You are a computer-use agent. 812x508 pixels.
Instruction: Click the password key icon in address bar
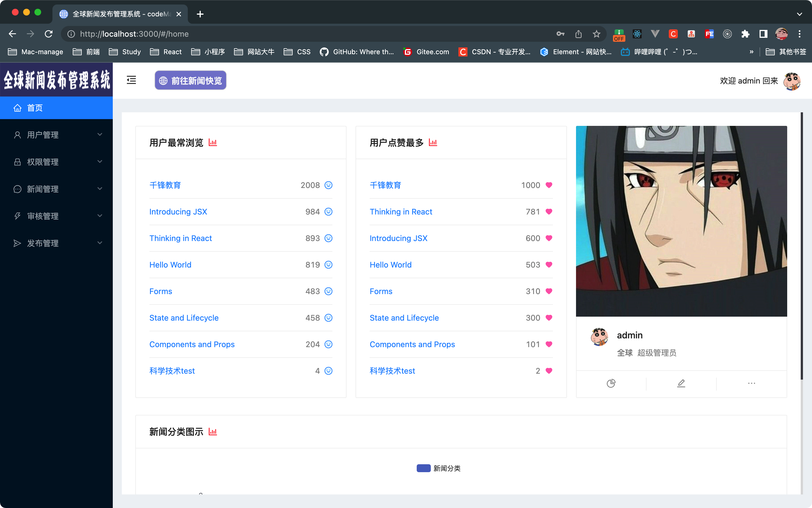(560, 34)
